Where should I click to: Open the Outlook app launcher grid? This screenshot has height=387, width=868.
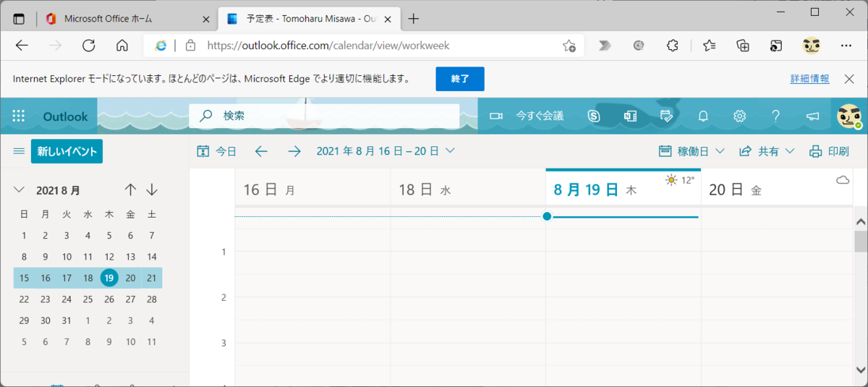(19, 116)
